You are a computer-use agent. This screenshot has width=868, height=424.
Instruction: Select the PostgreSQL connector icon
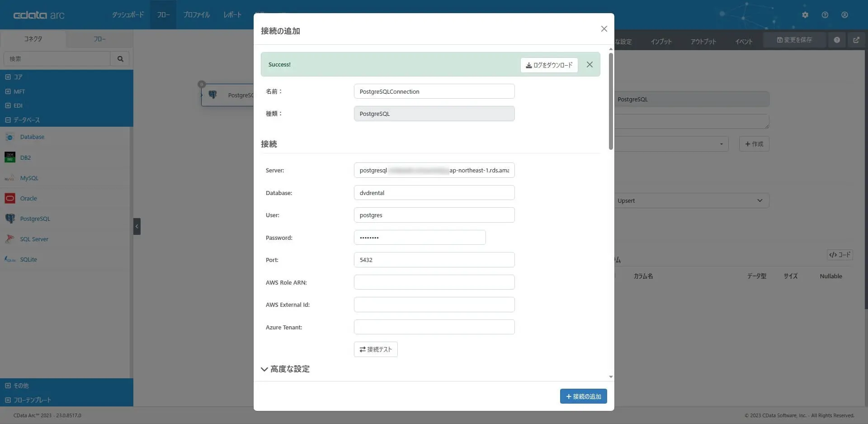[10, 219]
